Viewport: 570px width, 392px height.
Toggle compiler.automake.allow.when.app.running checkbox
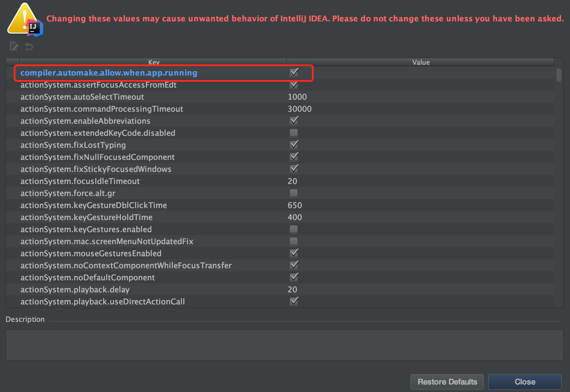point(294,72)
